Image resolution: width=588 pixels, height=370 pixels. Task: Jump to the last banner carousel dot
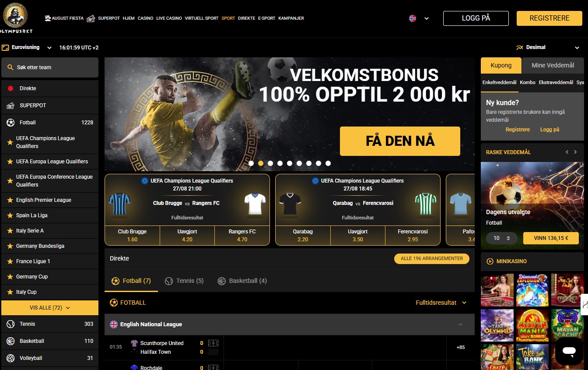328,163
